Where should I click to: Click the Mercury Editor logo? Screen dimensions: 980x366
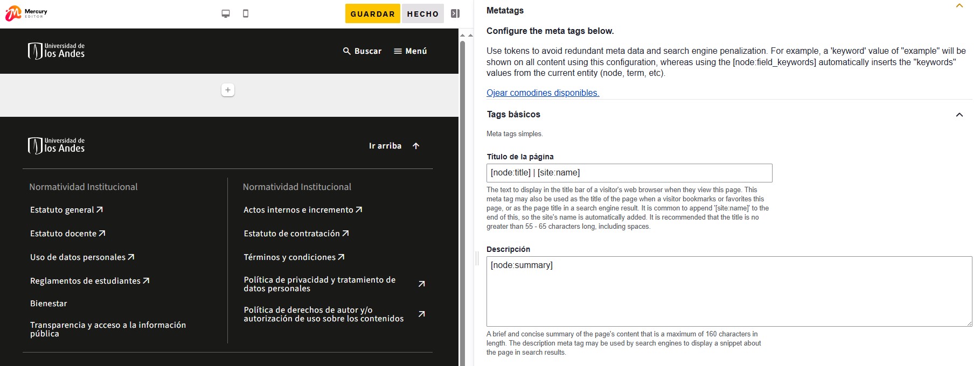tap(26, 13)
